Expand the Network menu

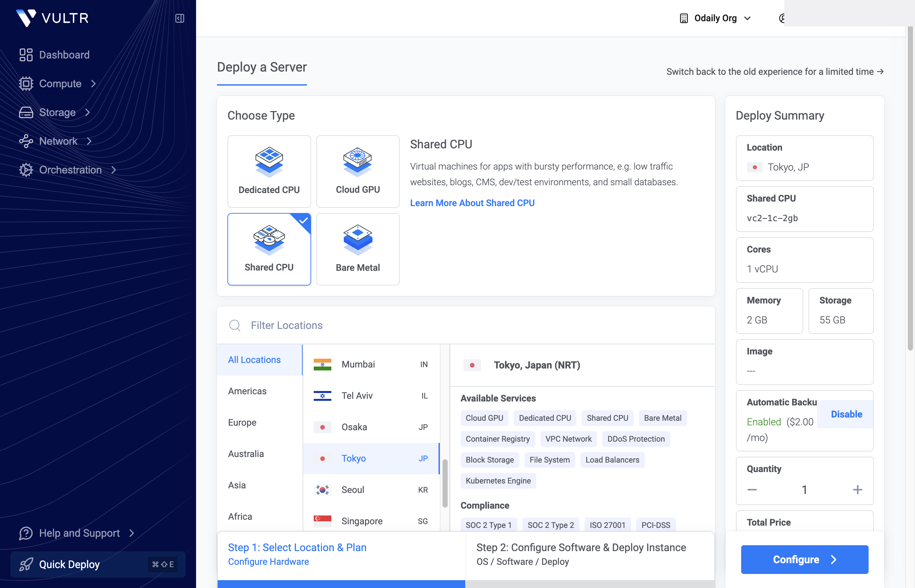coord(58,141)
